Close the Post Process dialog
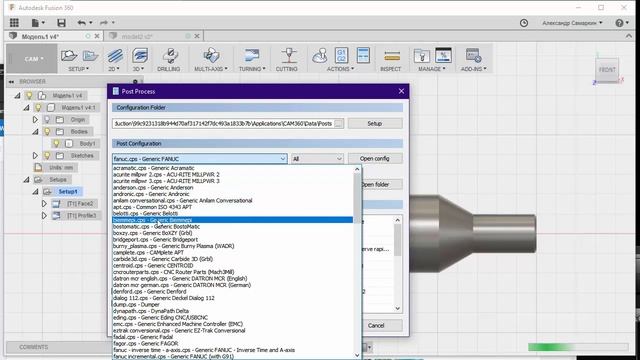Viewport: 640px width, 360px height. pos(401,91)
